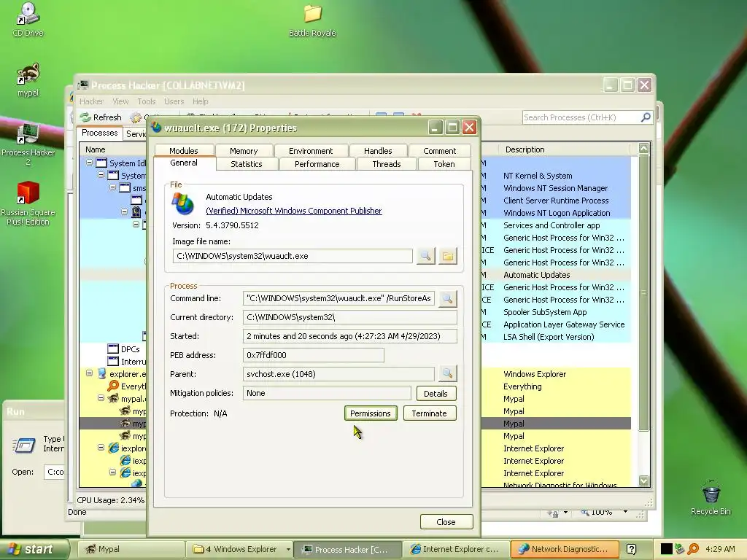Collapse the System Idle Process tree node

coord(89,163)
